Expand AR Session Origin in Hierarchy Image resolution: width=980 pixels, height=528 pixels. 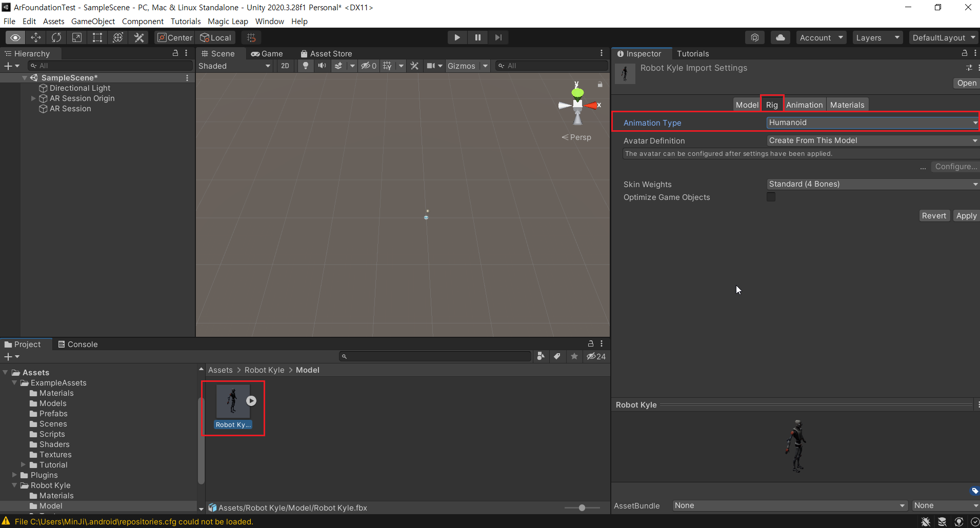tap(33, 98)
